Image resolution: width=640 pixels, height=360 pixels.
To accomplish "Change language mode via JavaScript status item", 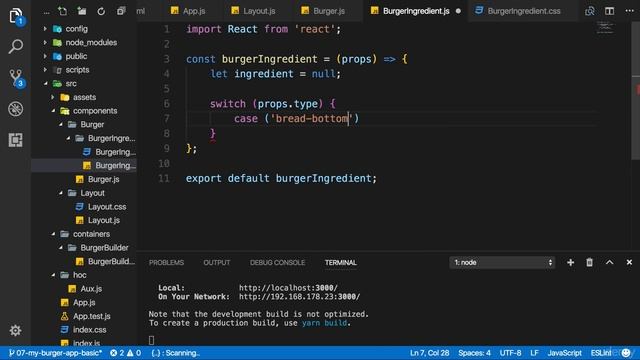I will click(564, 353).
